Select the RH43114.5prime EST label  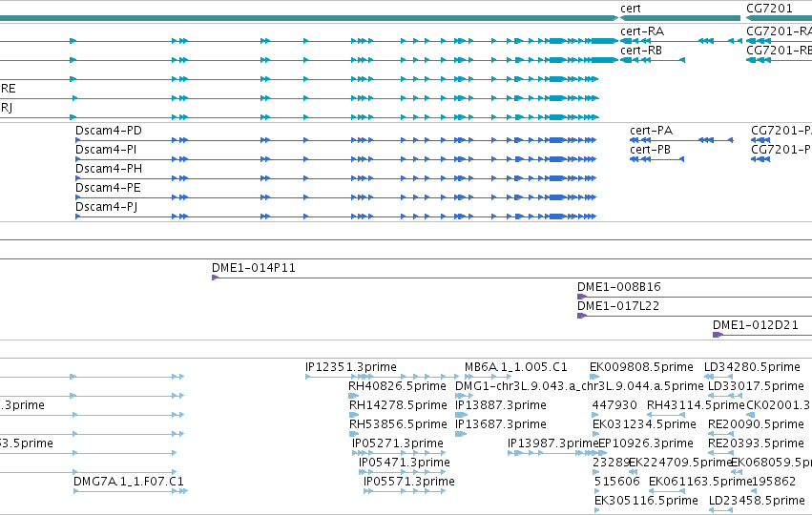pyautogui.click(x=696, y=405)
